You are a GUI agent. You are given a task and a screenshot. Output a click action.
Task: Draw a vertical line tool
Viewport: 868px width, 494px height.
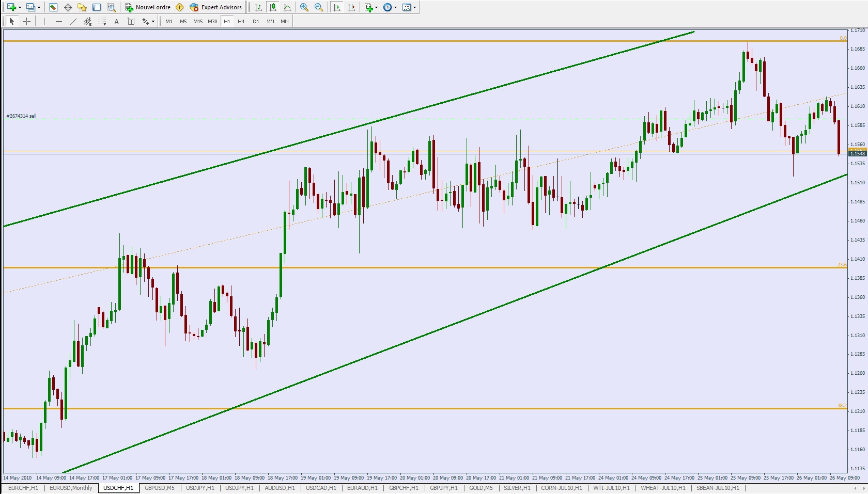44,21
